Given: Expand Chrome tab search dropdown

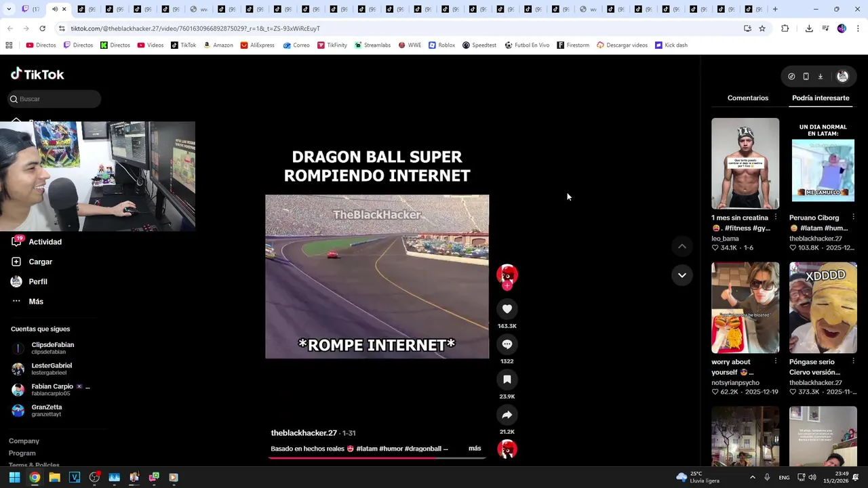Looking at the screenshot, I should pos(8,9).
